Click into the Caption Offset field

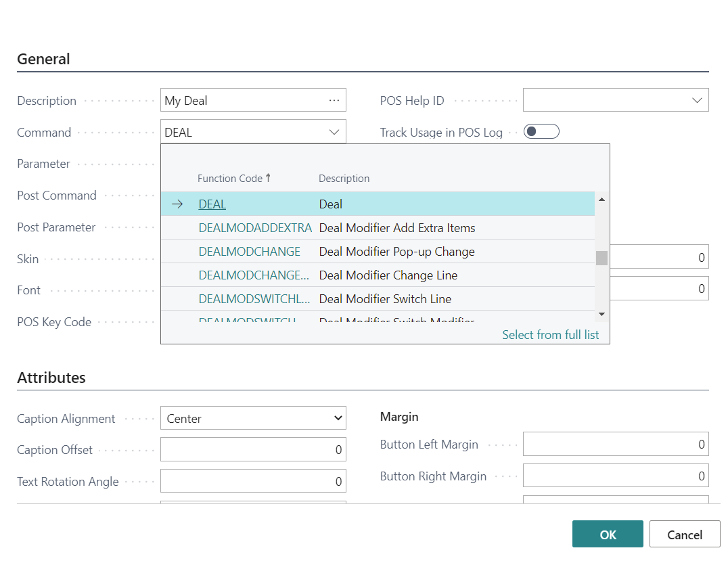click(x=253, y=450)
